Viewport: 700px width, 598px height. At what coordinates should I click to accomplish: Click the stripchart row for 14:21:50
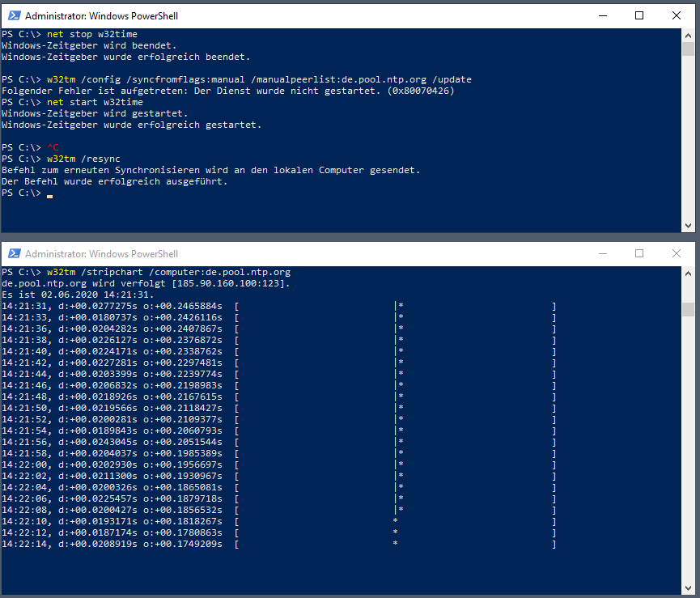point(278,409)
